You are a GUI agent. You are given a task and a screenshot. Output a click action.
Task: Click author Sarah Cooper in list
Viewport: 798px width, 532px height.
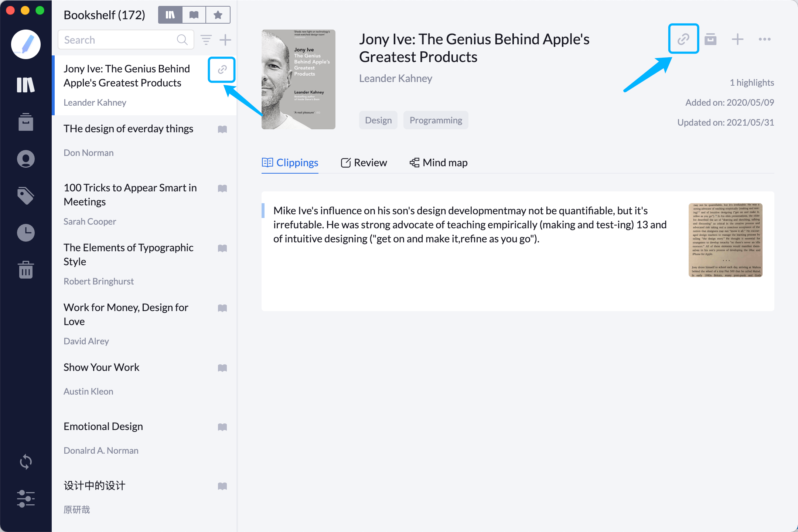pyautogui.click(x=90, y=221)
